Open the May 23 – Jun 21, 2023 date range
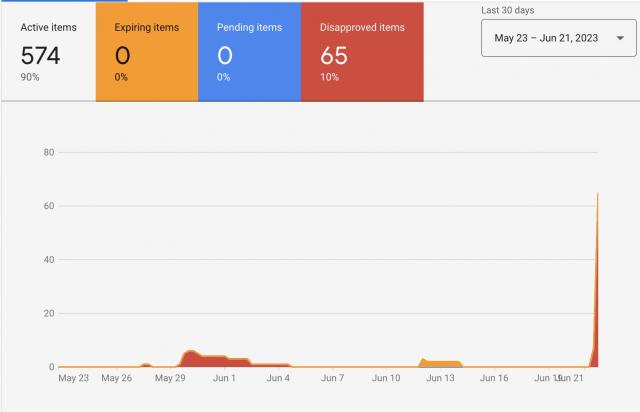Screen dimensions: 640x412 (x=545, y=38)
